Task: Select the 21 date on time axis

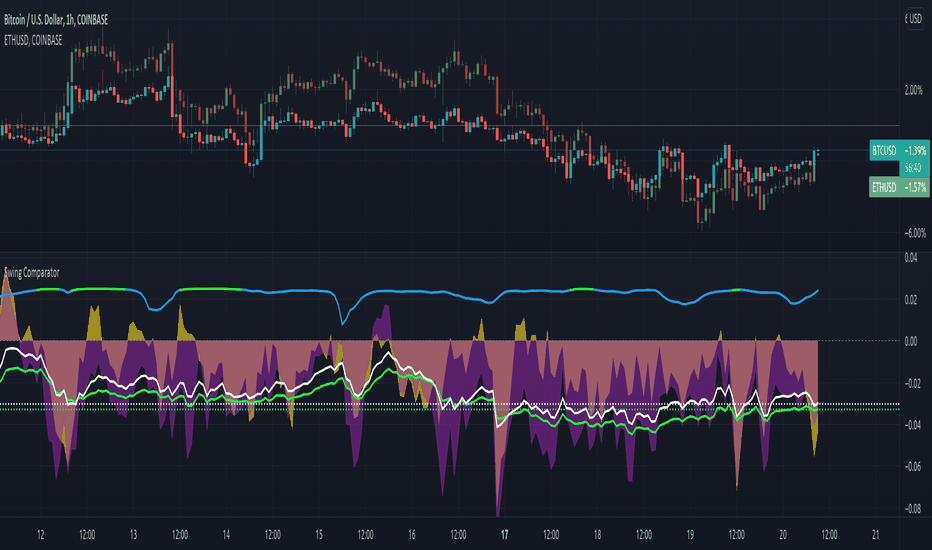Action: click(x=876, y=535)
